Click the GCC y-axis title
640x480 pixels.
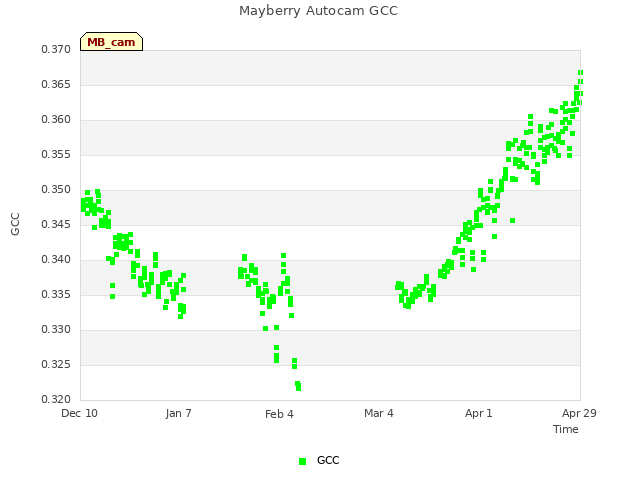[x=15, y=224]
